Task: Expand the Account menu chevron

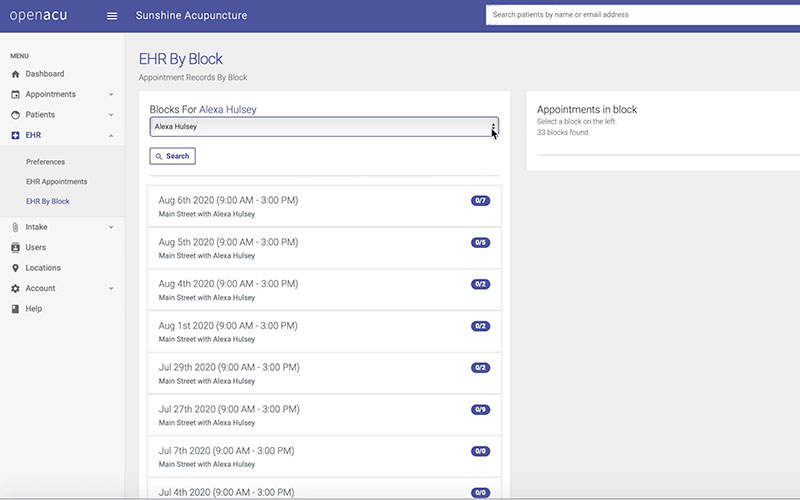Action: pyautogui.click(x=111, y=288)
